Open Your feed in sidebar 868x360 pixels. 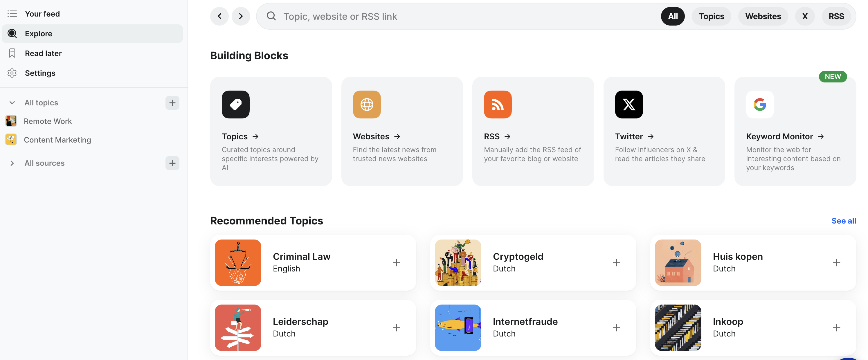92,14
